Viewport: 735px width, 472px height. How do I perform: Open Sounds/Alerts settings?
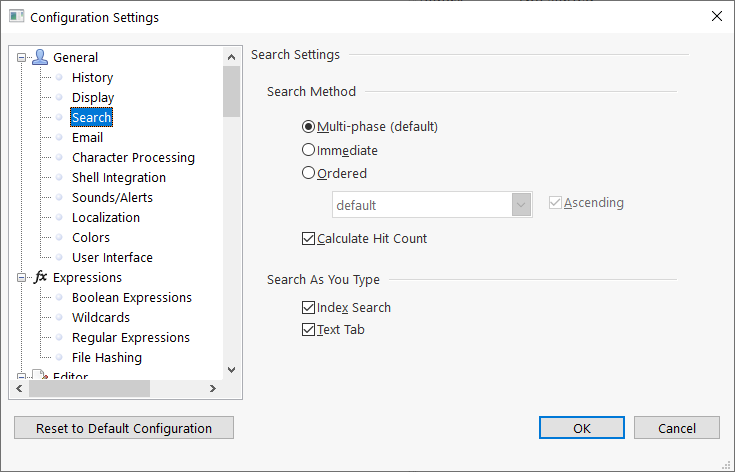(x=112, y=197)
